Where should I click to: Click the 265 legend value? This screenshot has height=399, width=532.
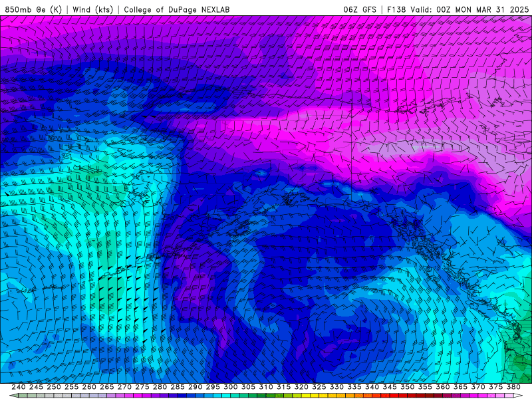click(x=106, y=387)
